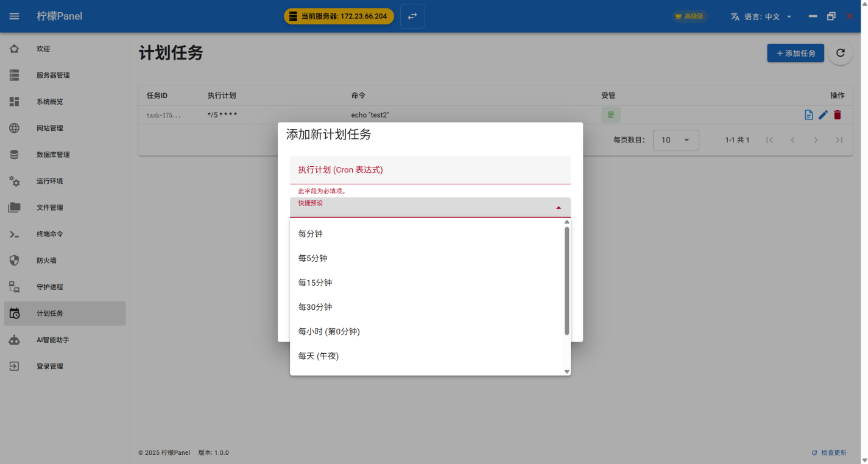Delete task with trash icon
Image resolution: width=868 pixels, height=464 pixels.
pyautogui.click(x=838, y=114)
